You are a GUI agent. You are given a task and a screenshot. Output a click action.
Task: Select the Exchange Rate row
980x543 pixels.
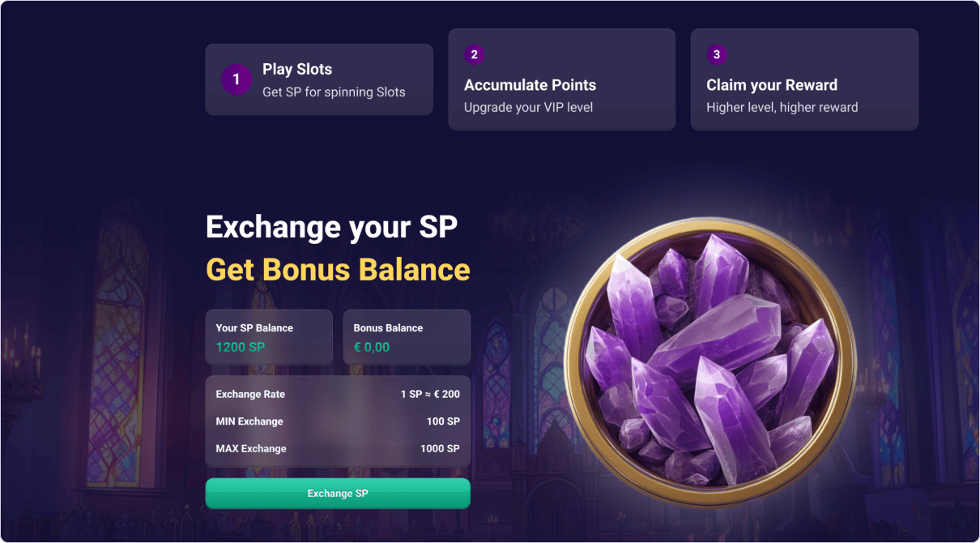tap(338, 395)
